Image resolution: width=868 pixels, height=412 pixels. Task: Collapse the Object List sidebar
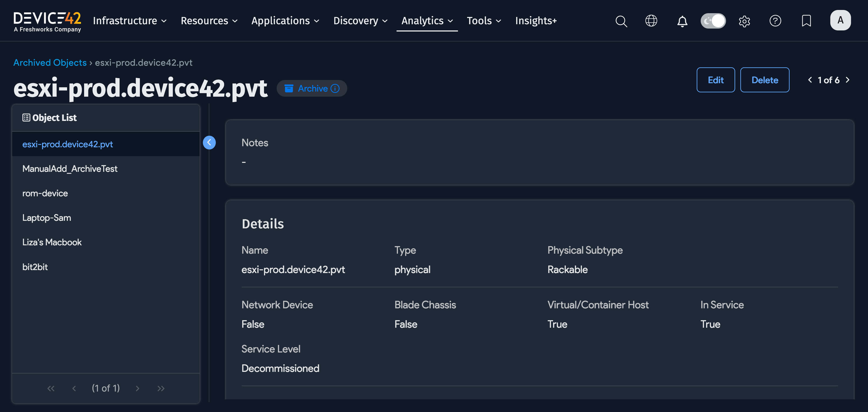pos(209,142)
